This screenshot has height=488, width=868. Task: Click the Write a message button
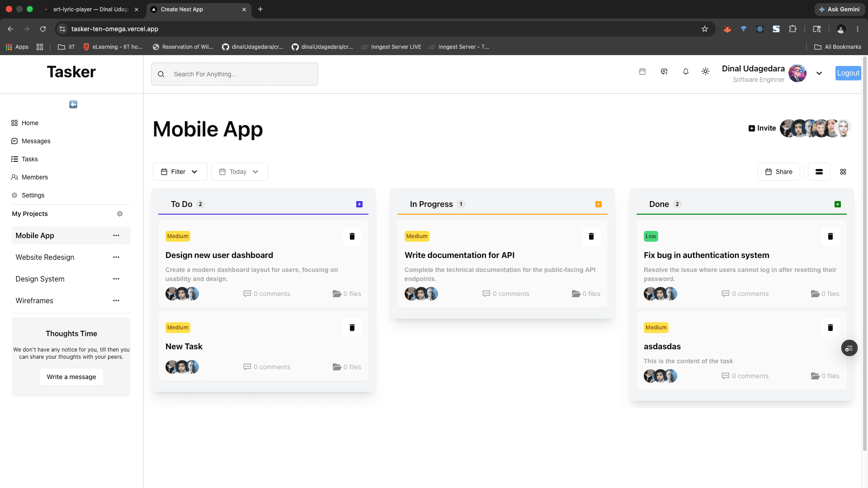click(x=71, y=377)
